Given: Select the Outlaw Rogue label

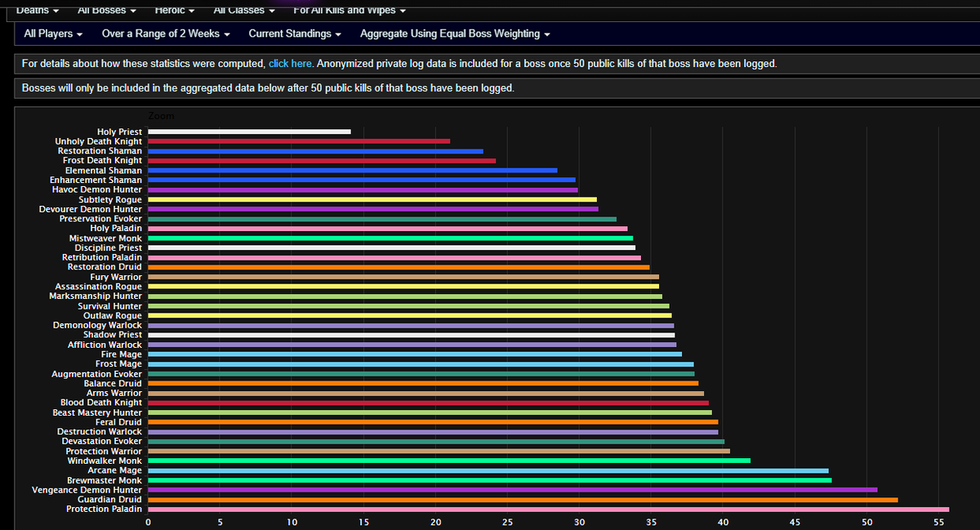Looking at the screenshot, I should point(113,315).
